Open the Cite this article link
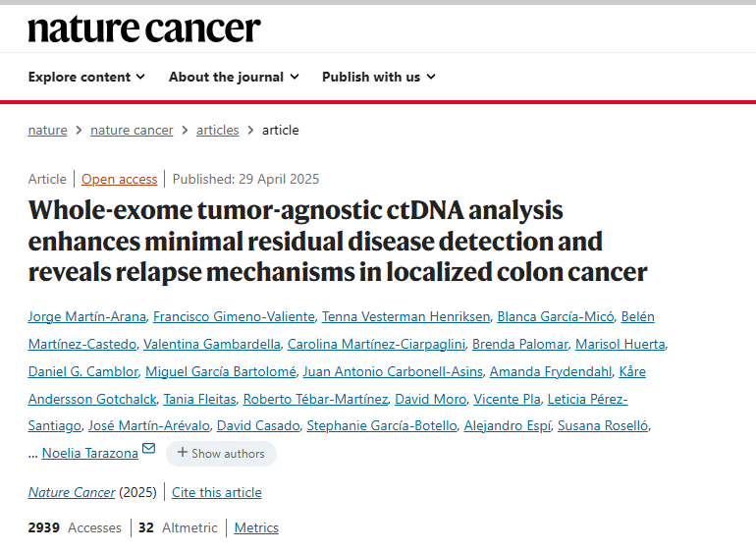This screenshot has height=553, width=756. [x=216, y=492]
